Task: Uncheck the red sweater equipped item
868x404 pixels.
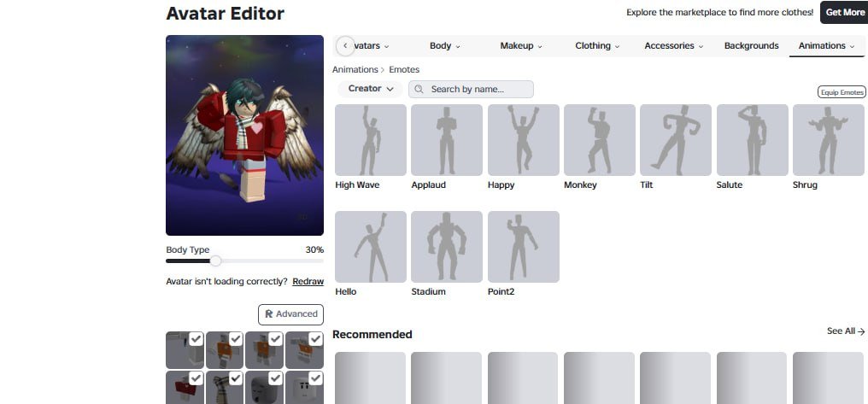Action: [196, 378]
